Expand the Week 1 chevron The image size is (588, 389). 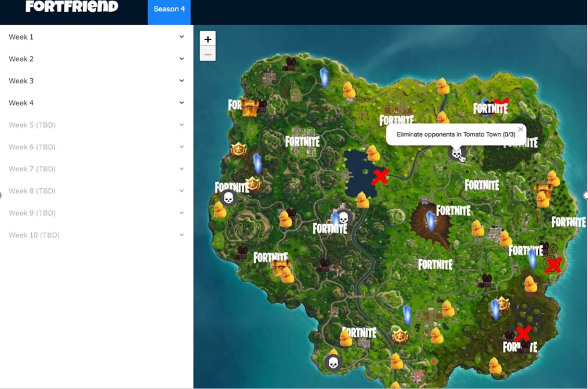click(182, 37)
